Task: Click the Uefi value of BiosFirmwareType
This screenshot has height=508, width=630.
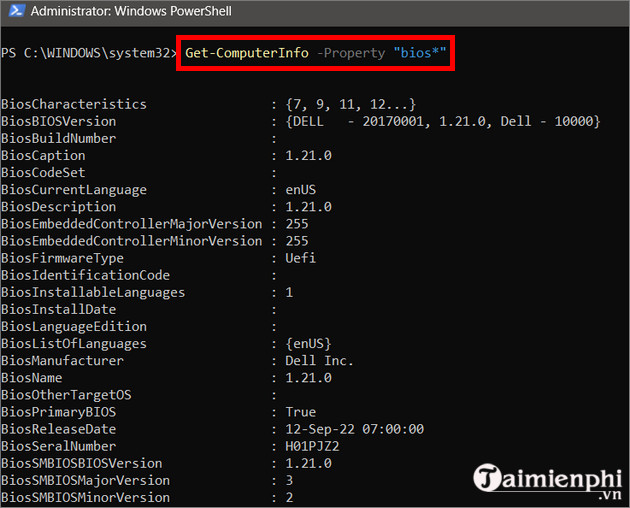Action: tap(300, 258)
